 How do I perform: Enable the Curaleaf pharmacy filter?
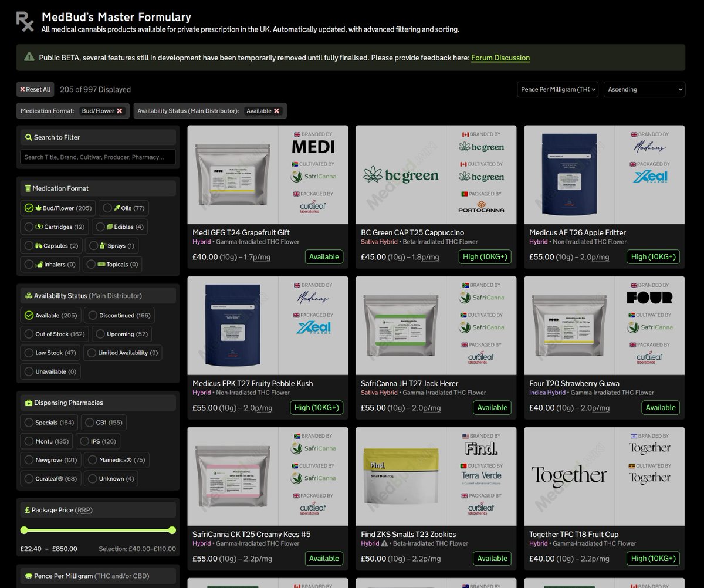tap(50, 479)
